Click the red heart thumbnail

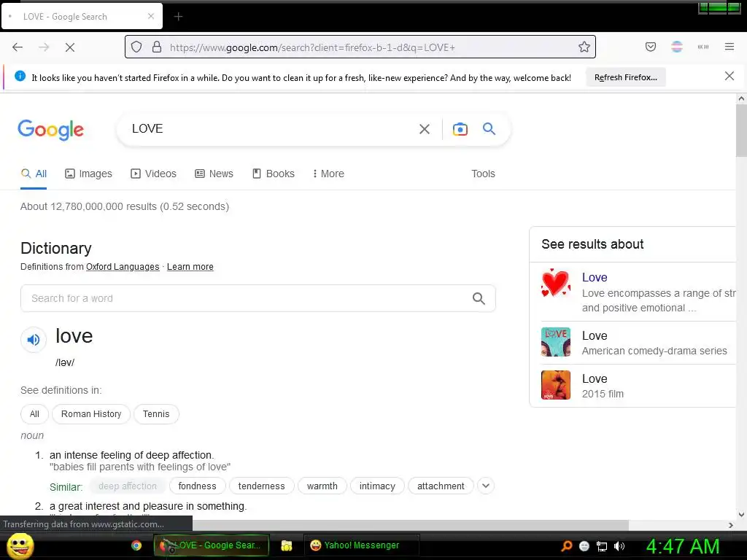pos(555,283)
